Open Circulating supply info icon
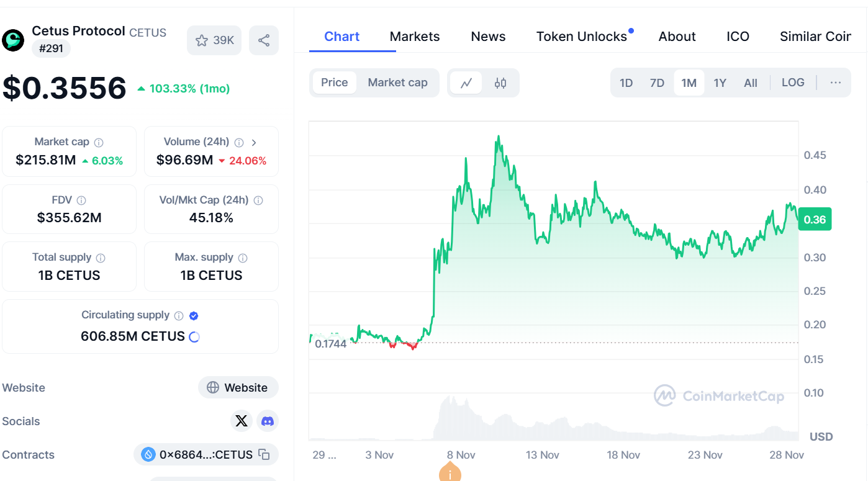The height and width of the screenshot is (481, 868). pos(179,315)
